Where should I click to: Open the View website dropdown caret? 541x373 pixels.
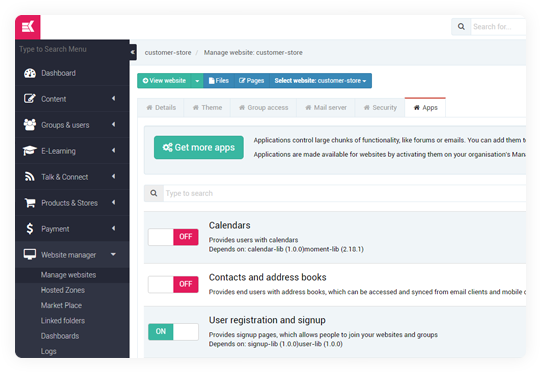[x=197, y=81]
